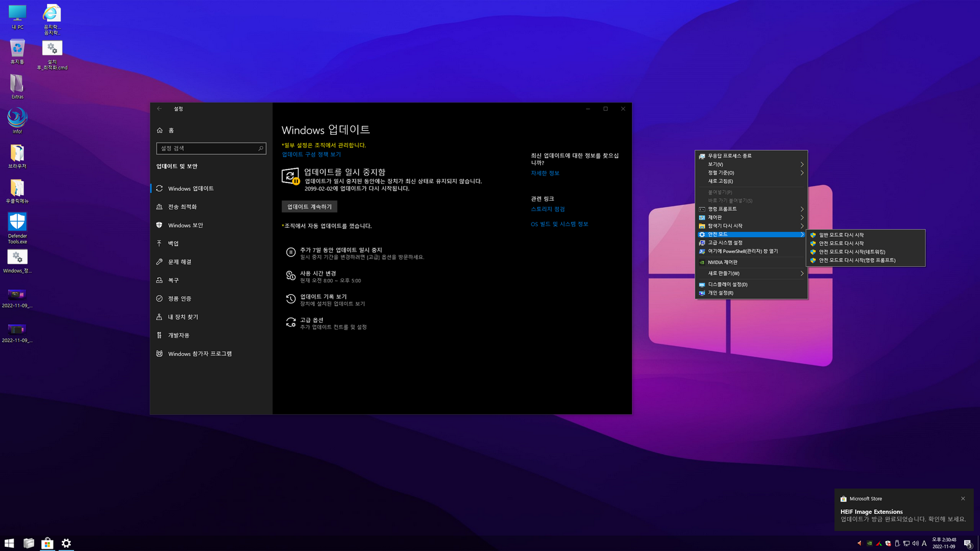Click the network tray icon
Screen dimensions: 980x551
[906, 543]
